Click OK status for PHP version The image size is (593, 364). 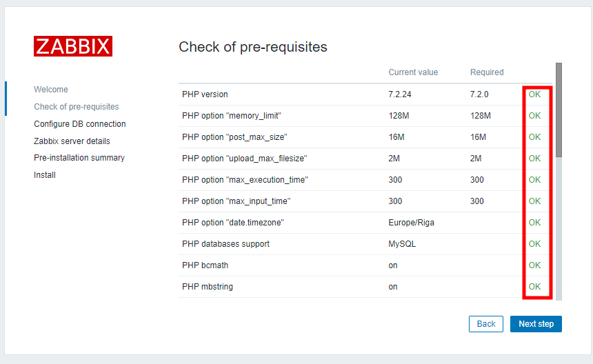pos(534,94)
